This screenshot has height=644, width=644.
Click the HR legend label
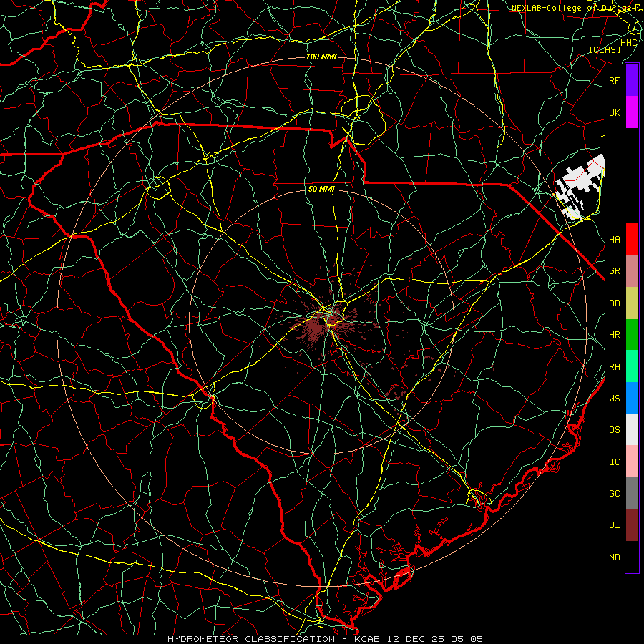(614, 335)
